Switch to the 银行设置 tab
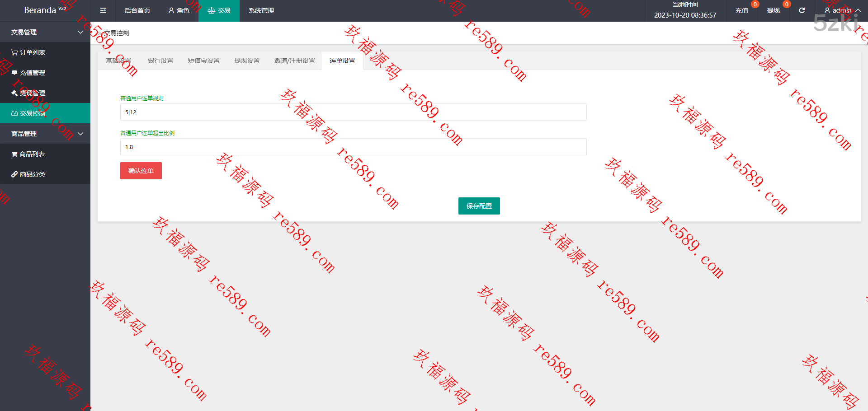The width and height of the screenshot is (868, 411). click(x=160, y=61)
